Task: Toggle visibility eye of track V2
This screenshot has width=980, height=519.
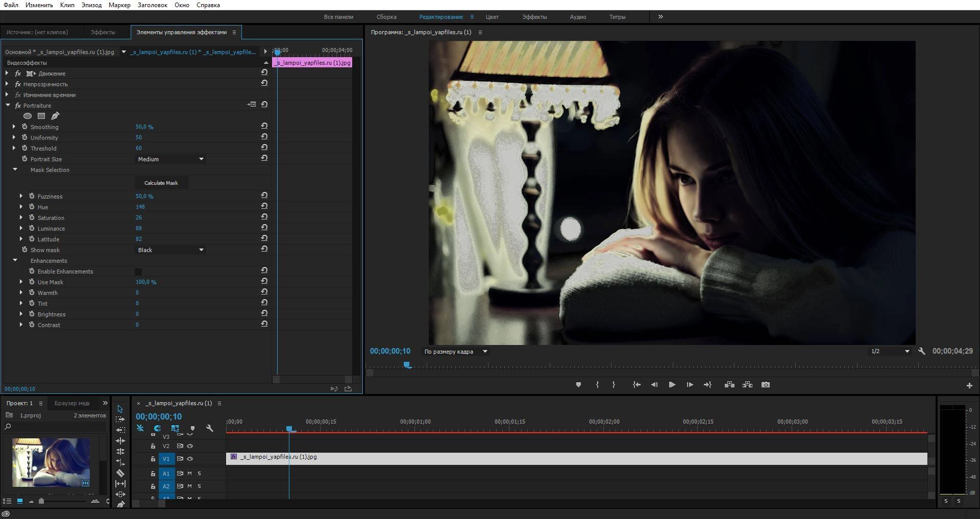Action: click(x=190, y=446)
